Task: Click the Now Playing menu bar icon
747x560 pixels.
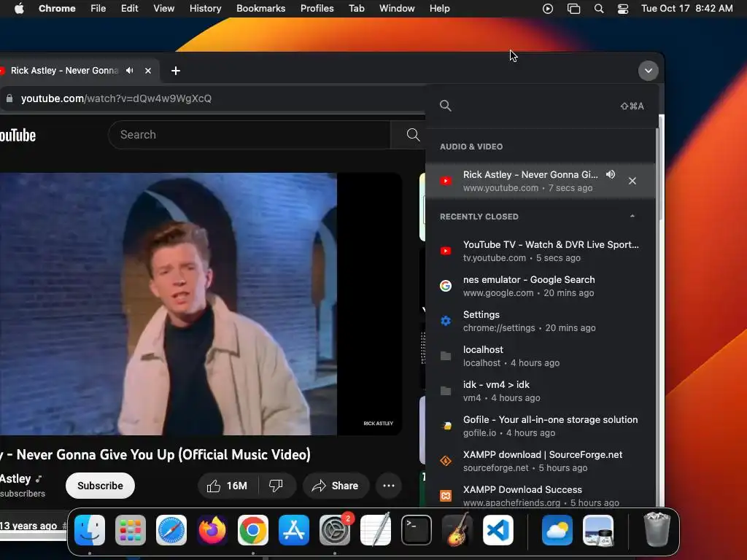Action: pos(547,9)
